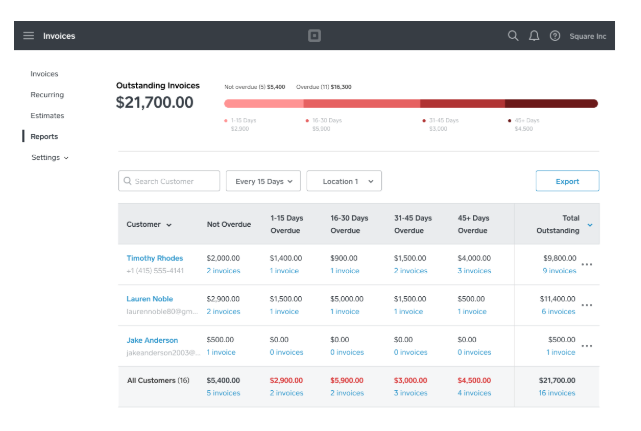Expand the Every 15 Days dropdown
The height and width of the screenshot is (431, 641).
[263, 181]
